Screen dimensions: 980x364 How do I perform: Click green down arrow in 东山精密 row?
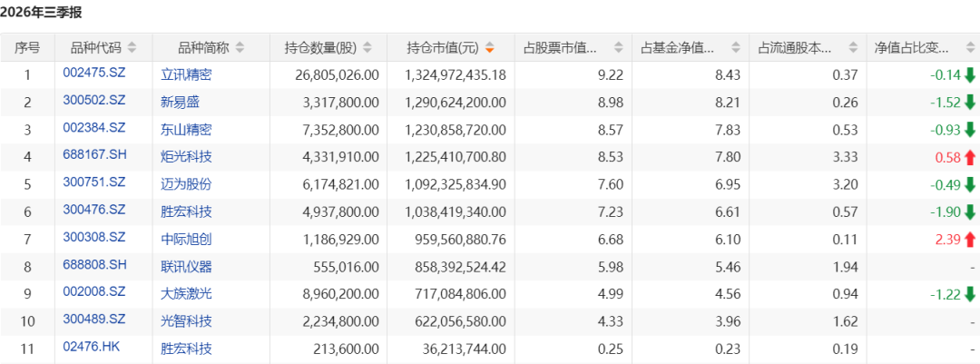969,130
